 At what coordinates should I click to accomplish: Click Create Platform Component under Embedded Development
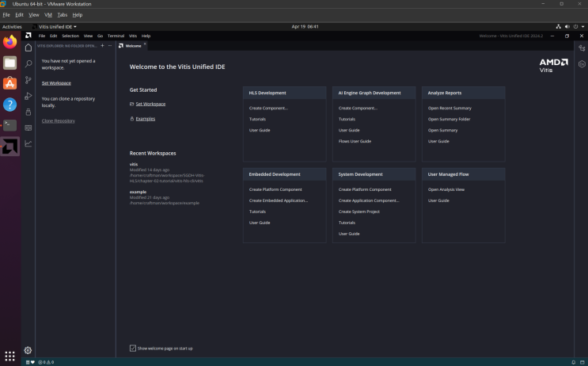275,189
